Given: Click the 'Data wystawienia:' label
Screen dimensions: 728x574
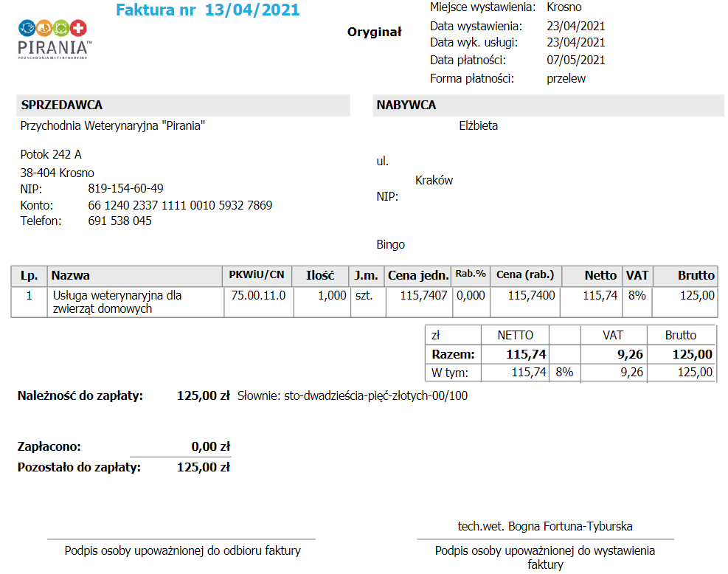Looking at the screenshot, I should click(x=476, y=26).
